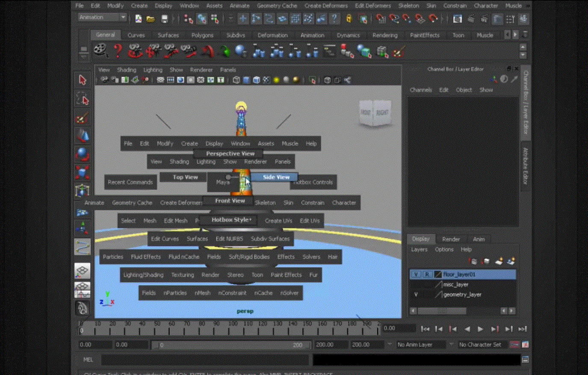Activate the Lasso select tool
The width and height of the screenshot is (588, 375).
[x=83, y=99]
